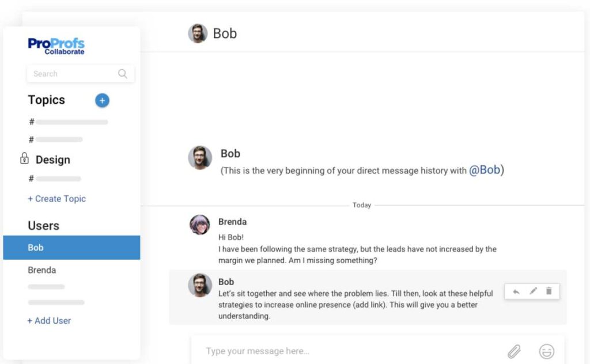Click Brenda's avatar in the conversation
590x364 pixels.
click(200, 225)
